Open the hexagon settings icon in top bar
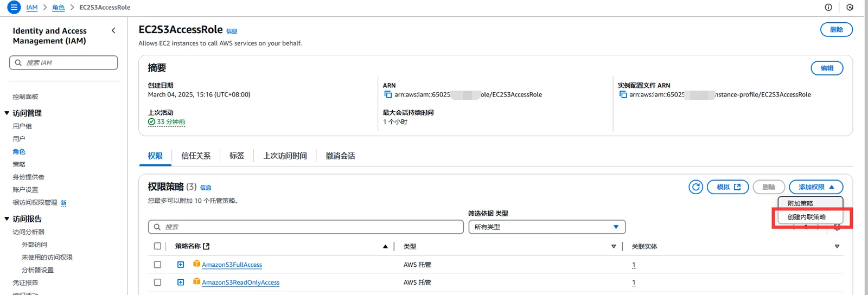Viewport: 868px width, 295px height. [x=850, y=8]
